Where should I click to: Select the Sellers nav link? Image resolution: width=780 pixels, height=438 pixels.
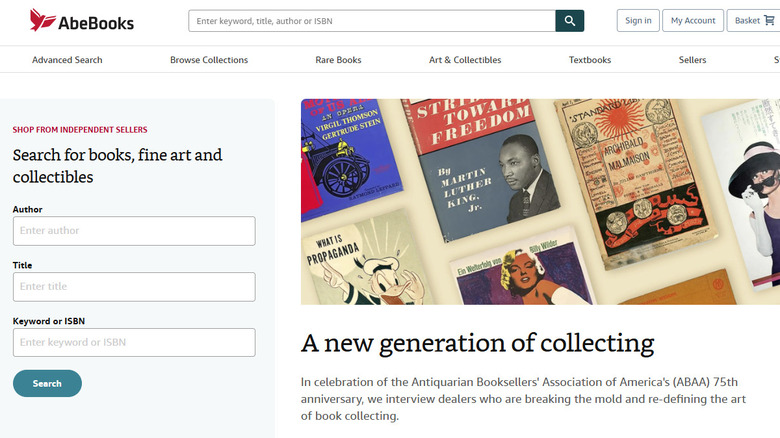click(692, 60)
